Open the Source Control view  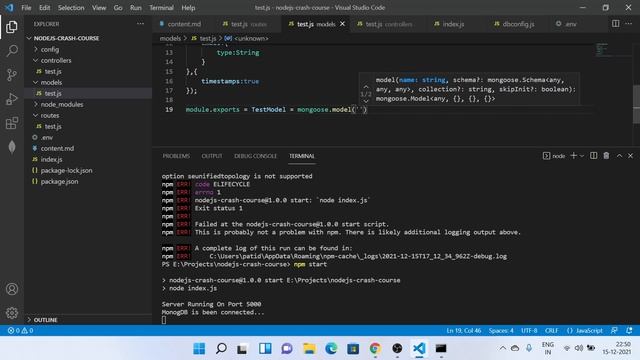(12, 75)
